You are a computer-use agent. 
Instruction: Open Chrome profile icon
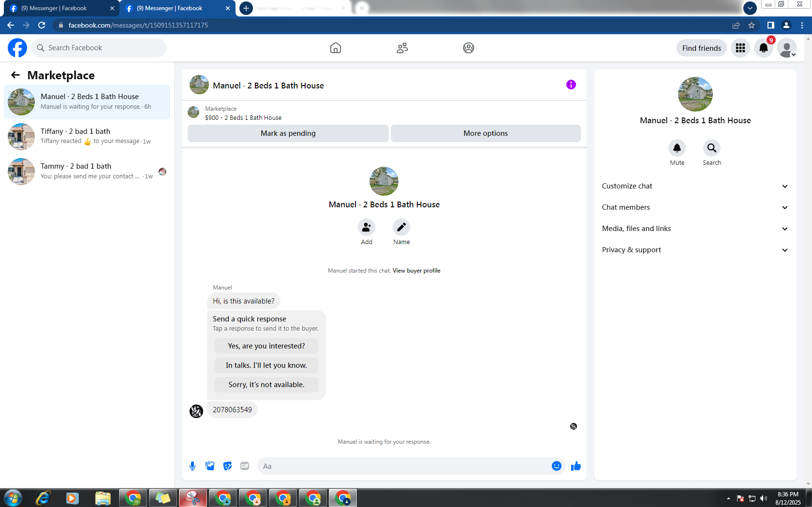(x=786, y=25)
